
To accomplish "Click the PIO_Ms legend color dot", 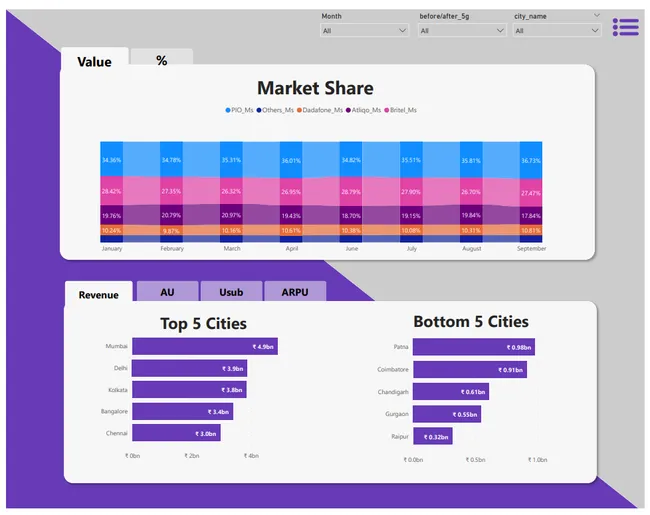I will (x=228, y=110).
